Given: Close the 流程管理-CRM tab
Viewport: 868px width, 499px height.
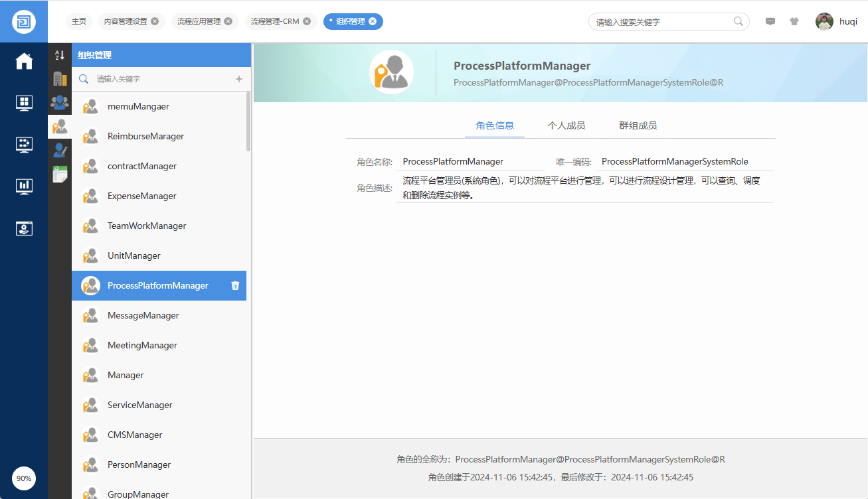Looking at the screenshot, I should pos(307,21).
